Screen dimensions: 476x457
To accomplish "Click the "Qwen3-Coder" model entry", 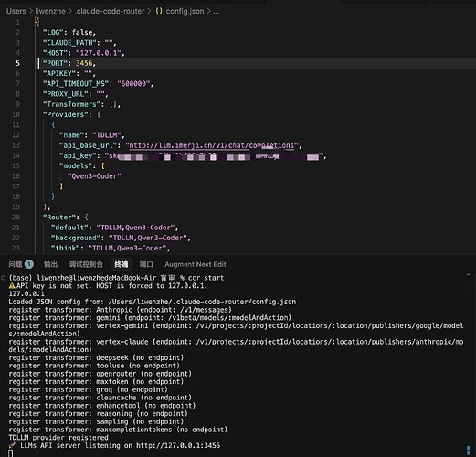I will [94, 176].
